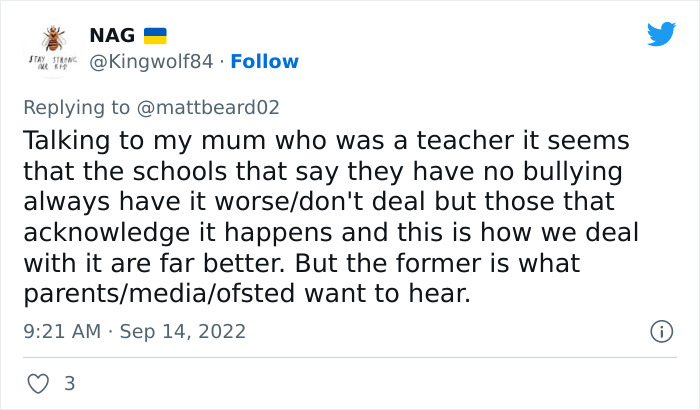Follow the Kingwolf84 account
Screen dimensions: 700x410
[264, 62]
